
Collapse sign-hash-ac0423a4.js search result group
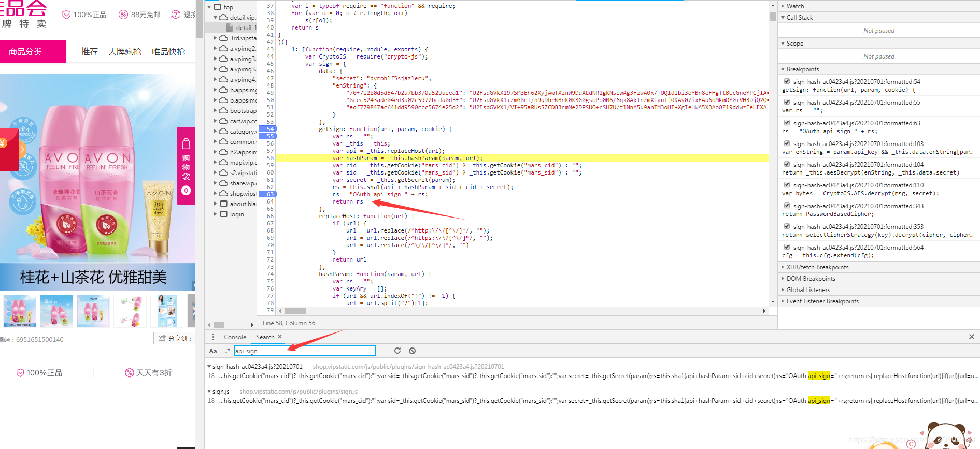click(209, 367)
